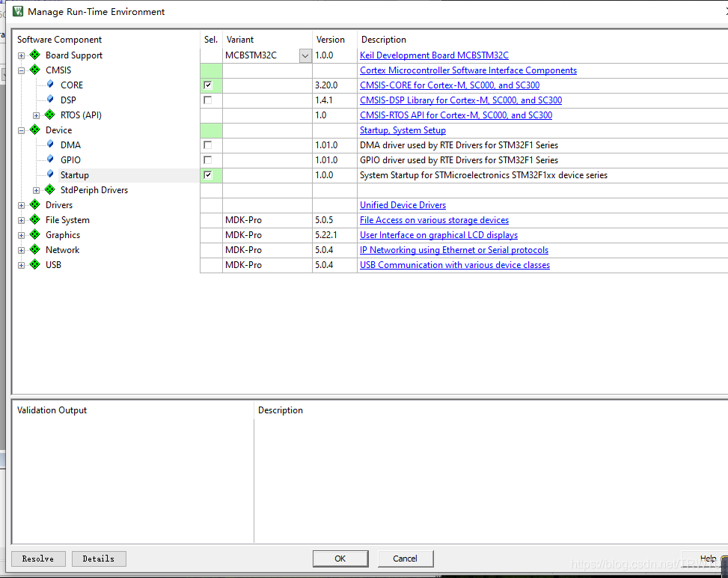
Task: Click the Version column header
Action: [331, 40]
